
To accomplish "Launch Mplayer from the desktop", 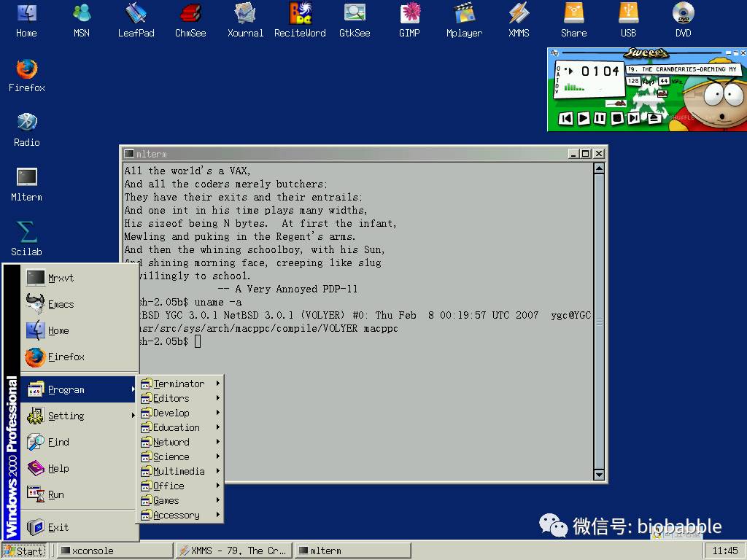I will pyautogui.click(x=464, y=13).
